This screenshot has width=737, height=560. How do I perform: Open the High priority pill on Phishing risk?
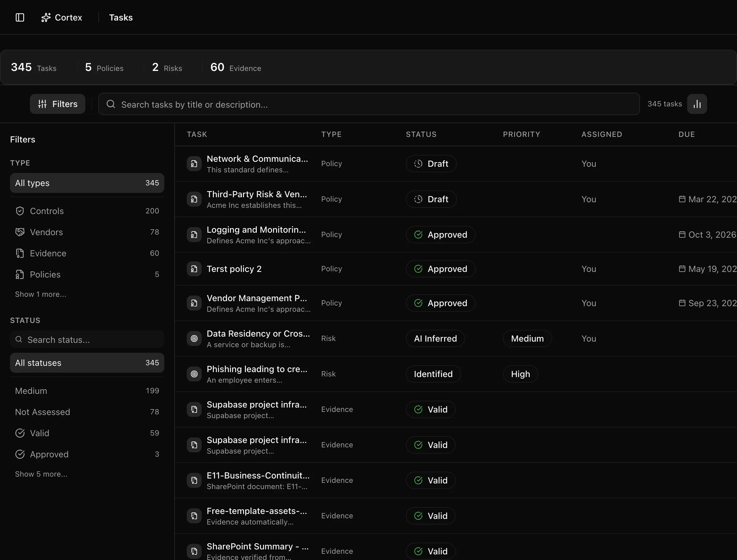520,374
